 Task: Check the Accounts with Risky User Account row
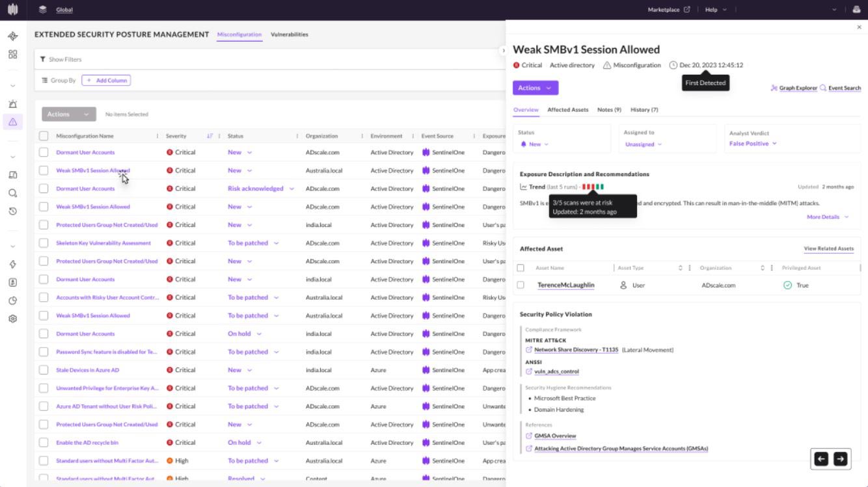tap(44, 298)
